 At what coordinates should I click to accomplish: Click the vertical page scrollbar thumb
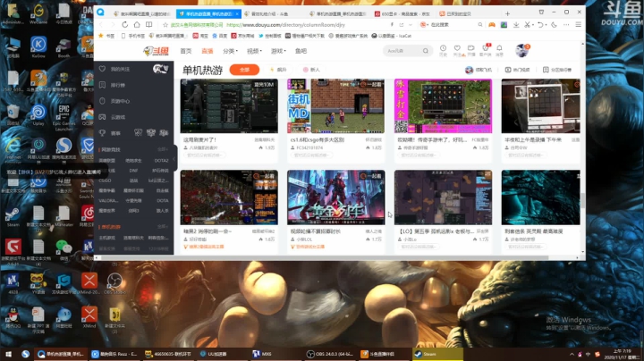pyautogui.click(x=582, y=200)
